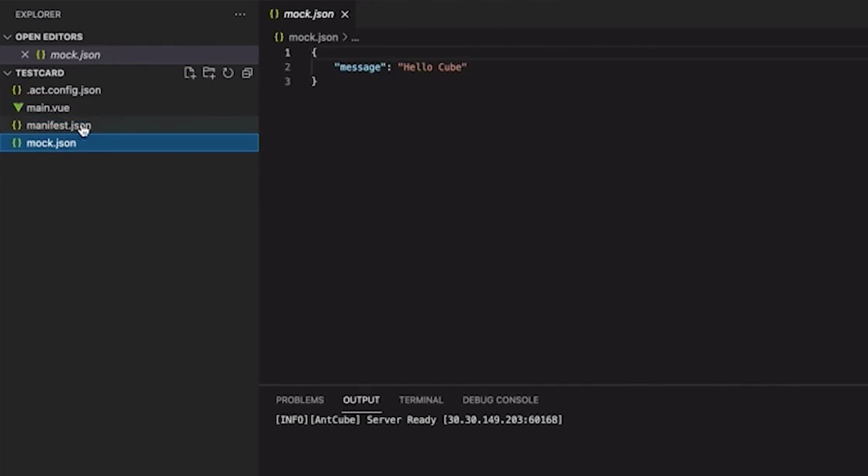The image size is (868, 476).
Task: Click line number 3 in the gutter
Action: (x=287, y=81)
